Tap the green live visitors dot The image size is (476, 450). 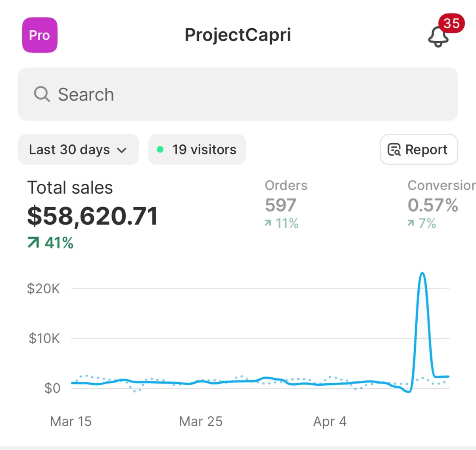coord(160,150)
